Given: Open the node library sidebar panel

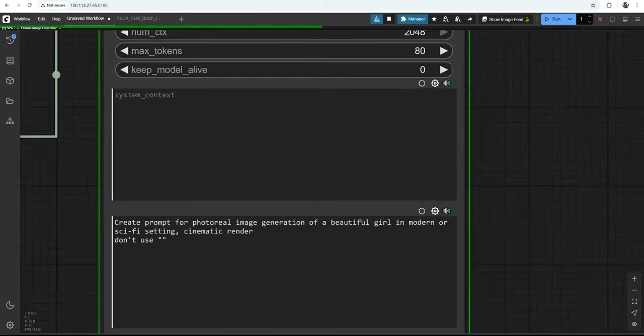Looking at the screenshot, I should tap(10, 60).
